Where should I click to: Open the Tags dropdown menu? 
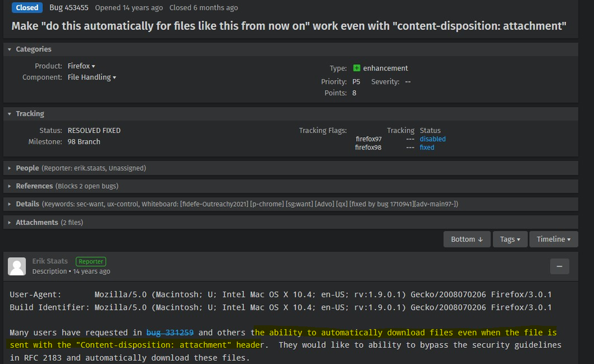tap(510, 239)
